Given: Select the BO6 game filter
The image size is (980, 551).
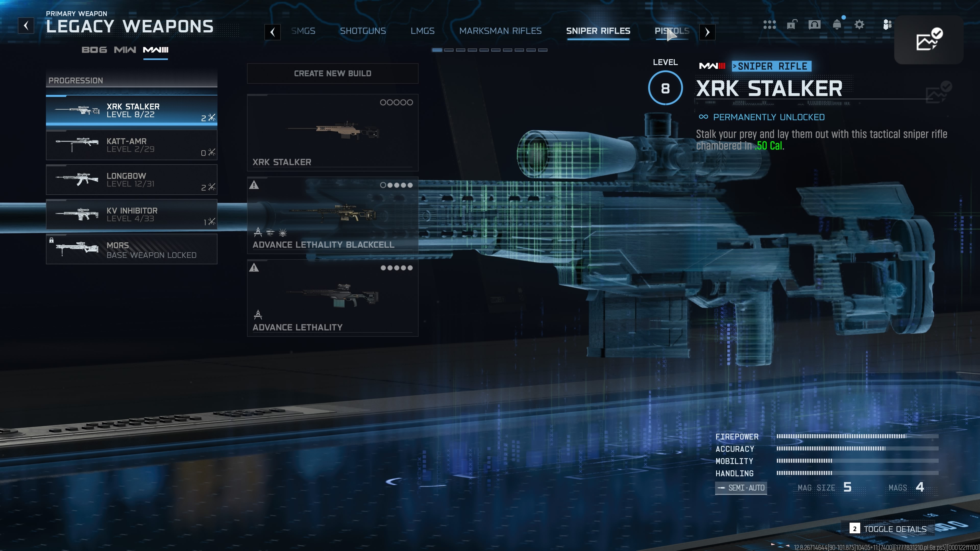Looking at the screenshot, I should click(94, 50).
